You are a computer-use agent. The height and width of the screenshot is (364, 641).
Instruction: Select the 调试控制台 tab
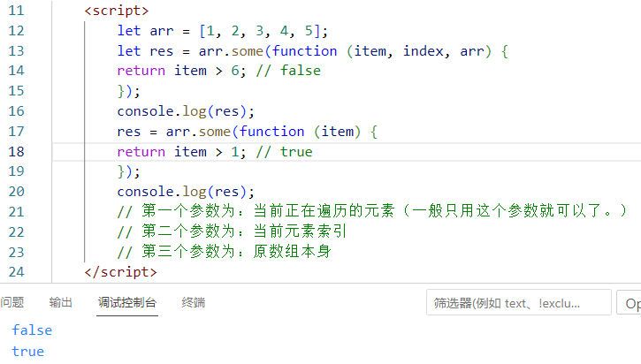tap(127, 303)
